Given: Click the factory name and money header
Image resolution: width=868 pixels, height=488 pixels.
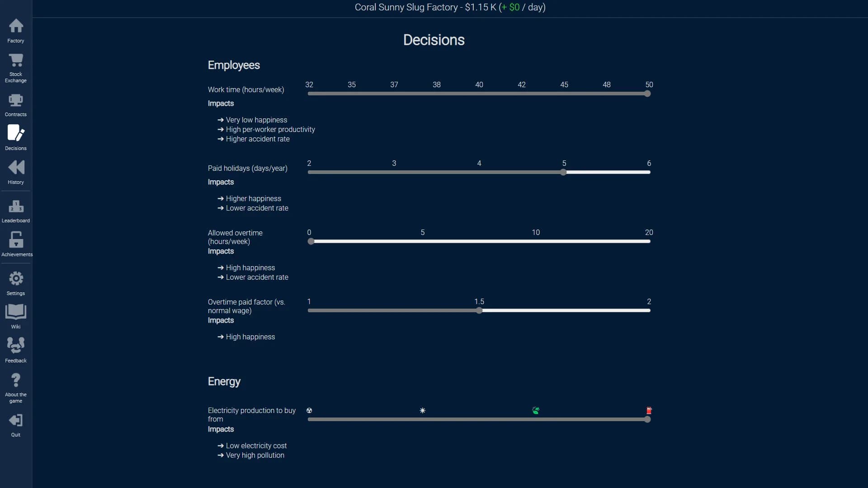Looking at the screenshot, I should point(450,7).
